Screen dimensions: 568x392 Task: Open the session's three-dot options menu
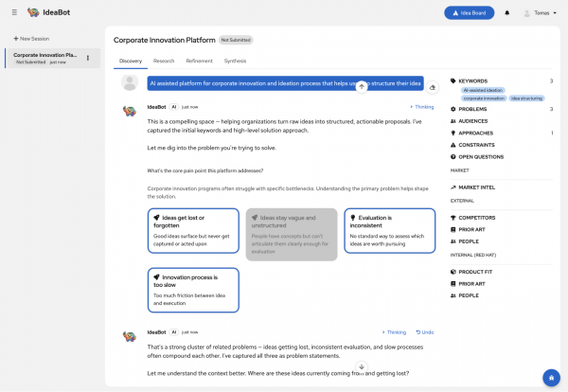pyautogui.click(x=88, y=58)
